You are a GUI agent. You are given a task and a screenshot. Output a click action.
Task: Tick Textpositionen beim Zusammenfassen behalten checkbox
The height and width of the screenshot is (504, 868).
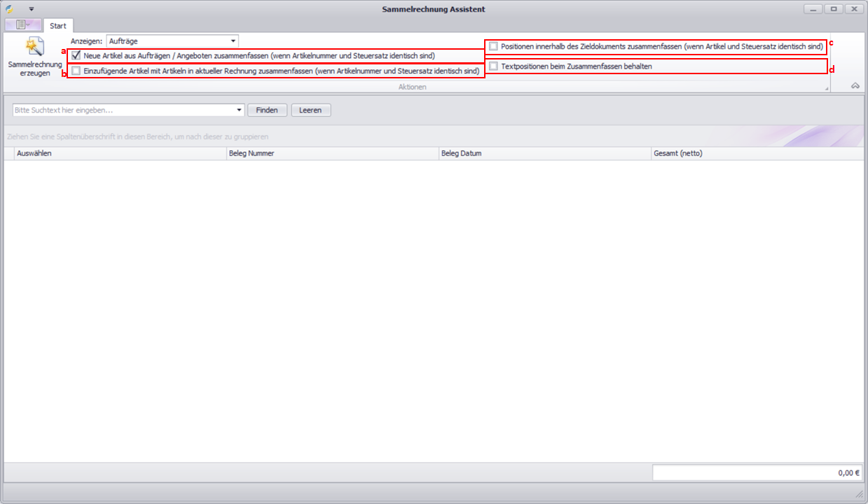494,66
